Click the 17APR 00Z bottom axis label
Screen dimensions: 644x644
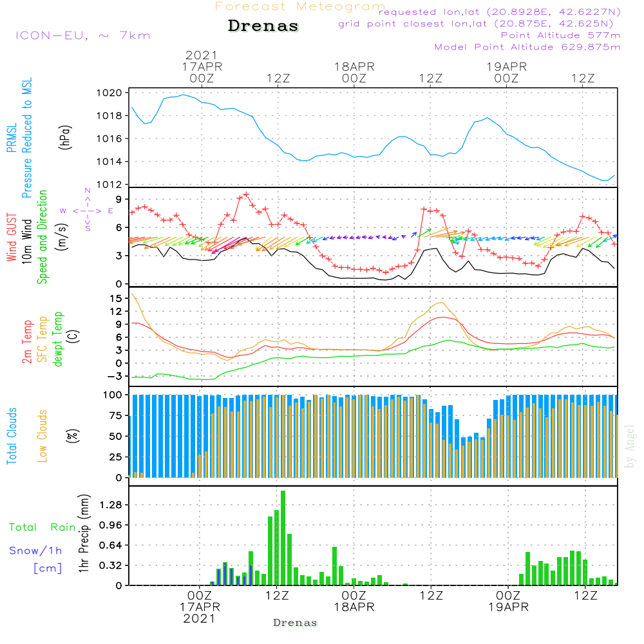200,607
